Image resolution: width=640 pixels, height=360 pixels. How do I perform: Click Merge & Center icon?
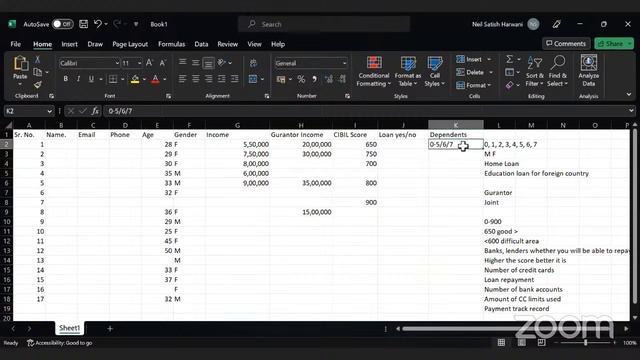coord(253,79)
